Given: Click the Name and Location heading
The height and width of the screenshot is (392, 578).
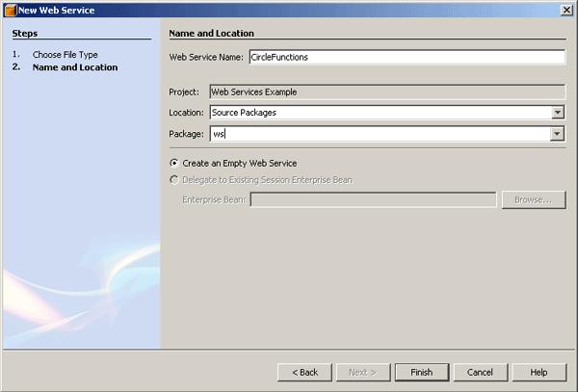Looking at the screenshot, I should pyautogui.click(x=211, y=33).
